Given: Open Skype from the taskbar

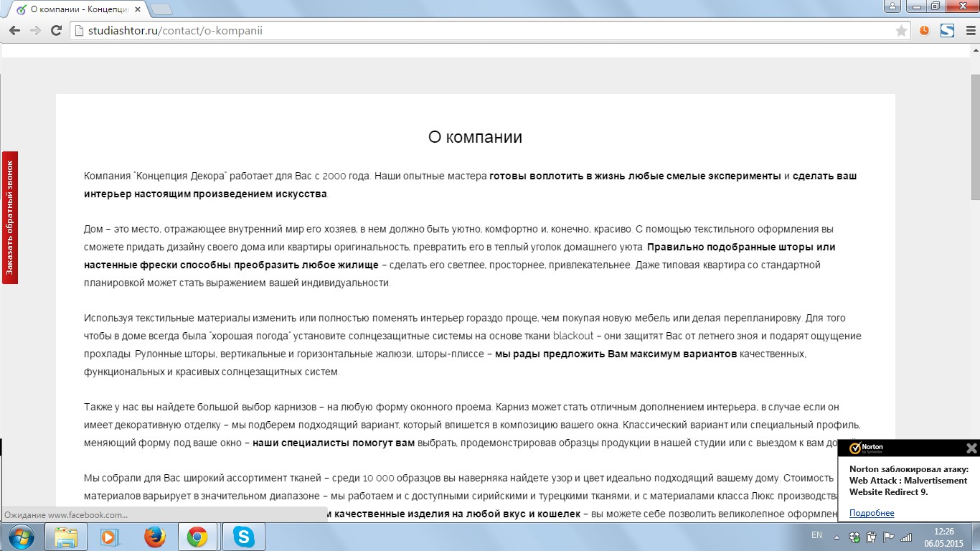Looking at the screenshot, I should point(243,537).
